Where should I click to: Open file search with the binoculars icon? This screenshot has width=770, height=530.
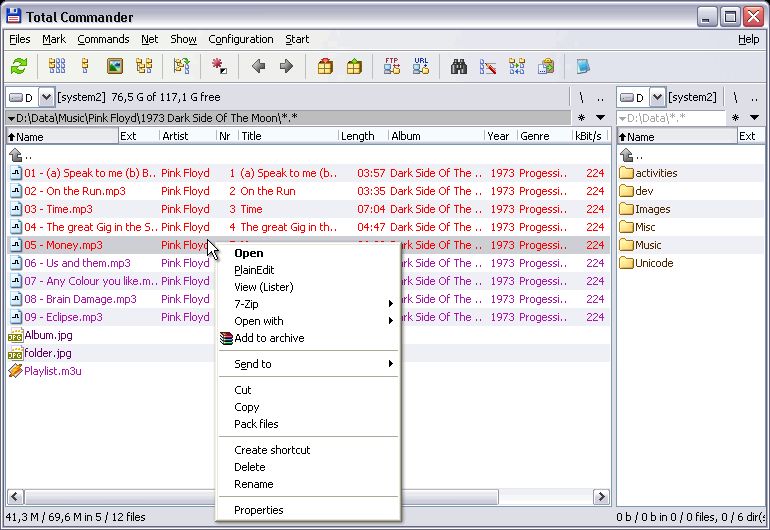pos(460,67)
